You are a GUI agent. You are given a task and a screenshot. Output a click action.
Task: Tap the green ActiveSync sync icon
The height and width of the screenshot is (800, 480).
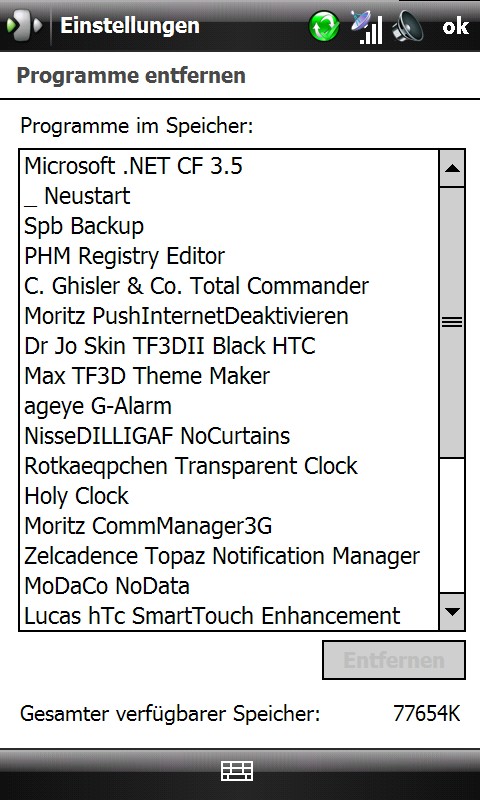(x=324, y=26)
